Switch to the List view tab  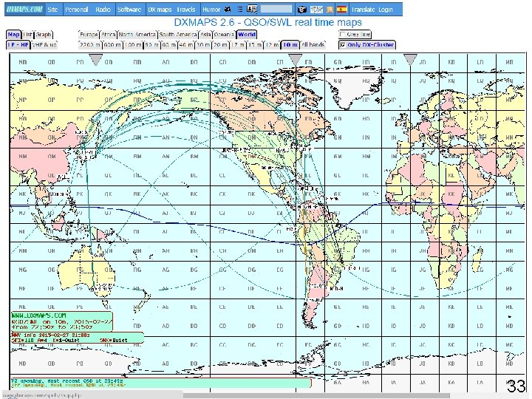28,35
